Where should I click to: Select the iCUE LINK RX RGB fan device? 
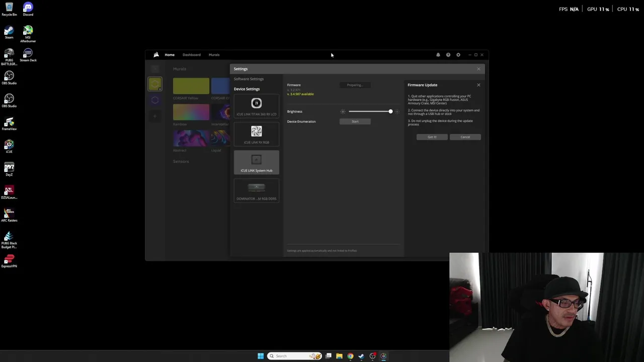click(x=257, y=135)
